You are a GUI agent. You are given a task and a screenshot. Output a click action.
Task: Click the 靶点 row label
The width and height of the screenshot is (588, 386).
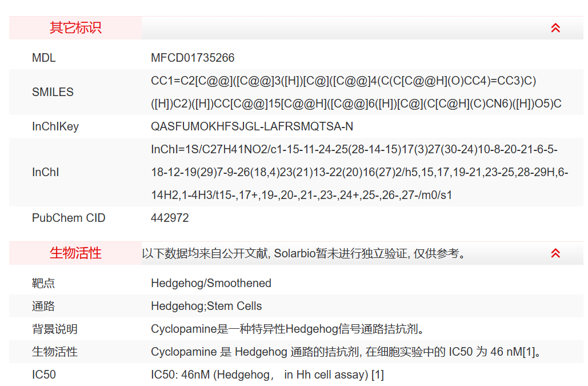tap(43, 283)
